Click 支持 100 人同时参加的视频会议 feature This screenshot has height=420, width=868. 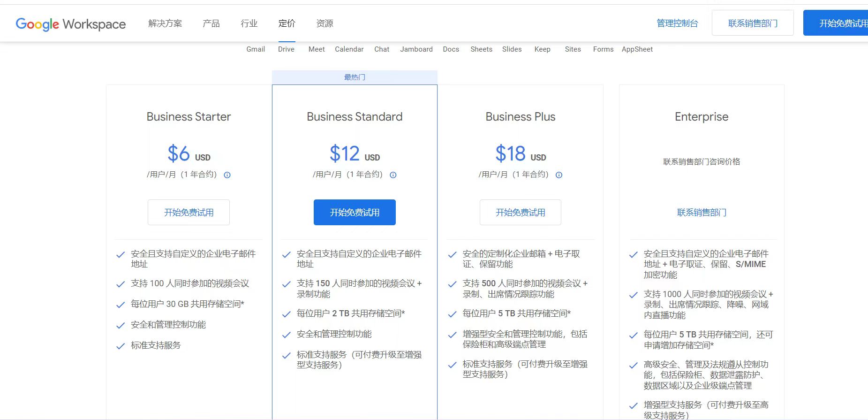[190, 283]
